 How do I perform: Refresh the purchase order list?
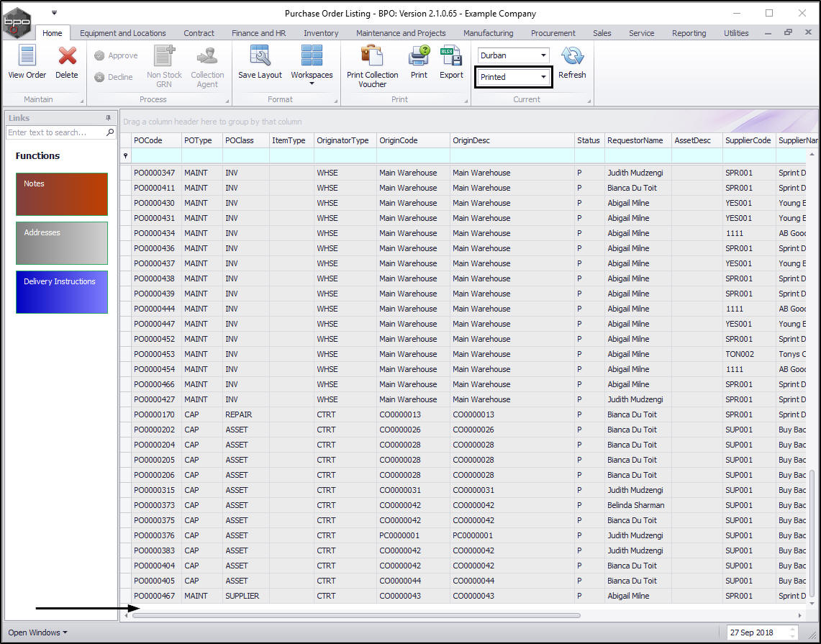pos(572,57)
